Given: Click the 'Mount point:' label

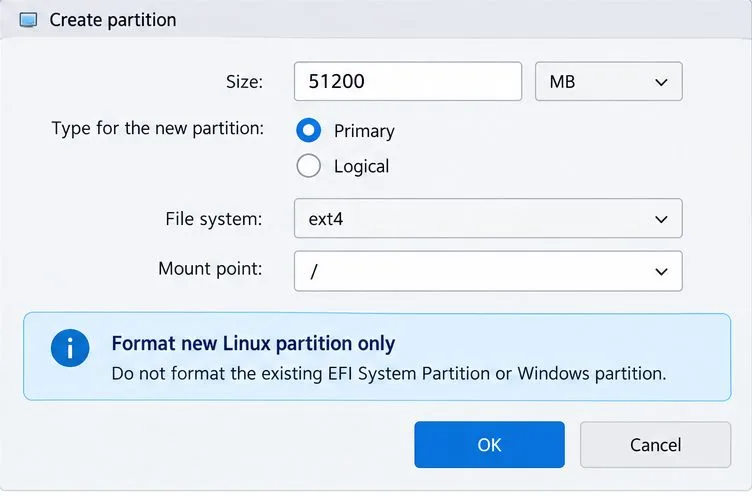Looking at the screenshot, I should point(211,269).
